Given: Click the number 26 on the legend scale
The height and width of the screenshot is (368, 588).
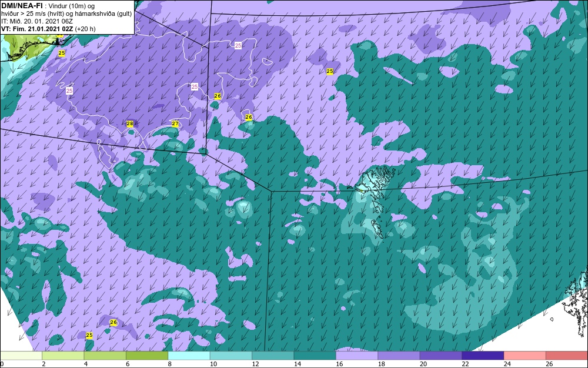Looking at the screenshot, I should [549, 364].
